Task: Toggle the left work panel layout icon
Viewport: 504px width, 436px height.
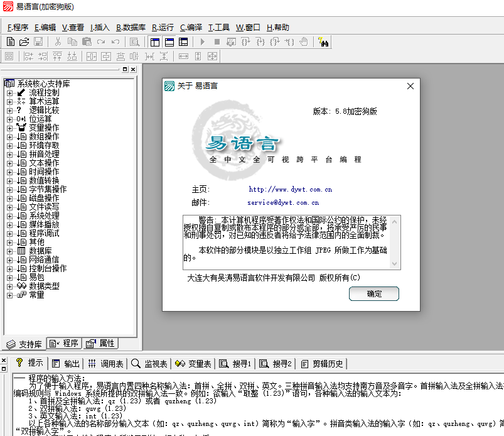Action: click(x=155, y=42)
